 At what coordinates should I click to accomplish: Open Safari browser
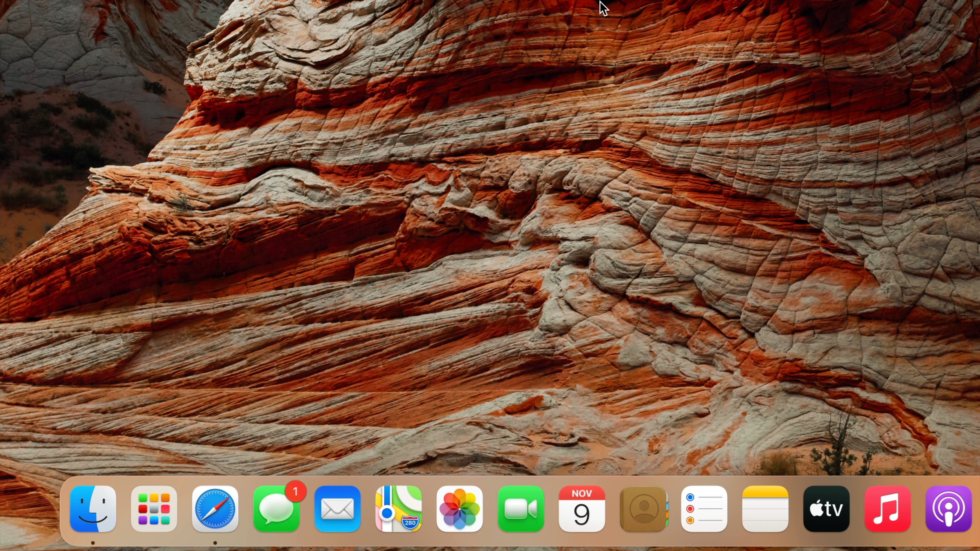[x=215, y=508]
